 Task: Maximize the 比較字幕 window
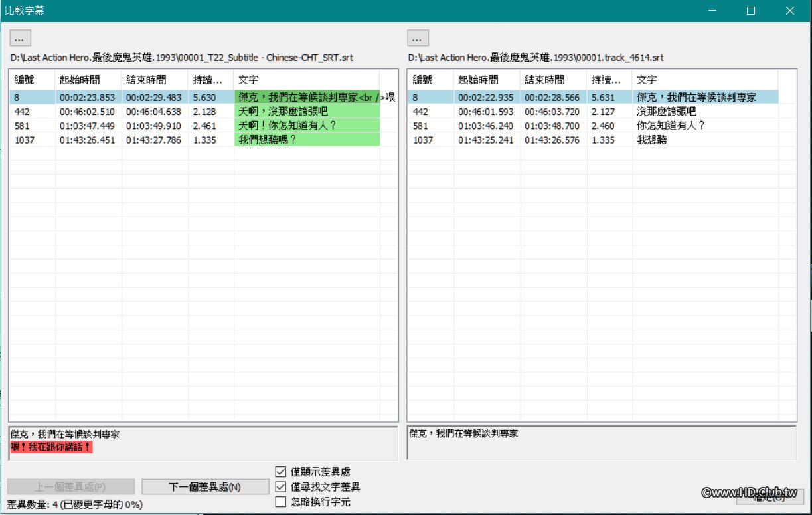pyautogui.click(x=751, y=11)
